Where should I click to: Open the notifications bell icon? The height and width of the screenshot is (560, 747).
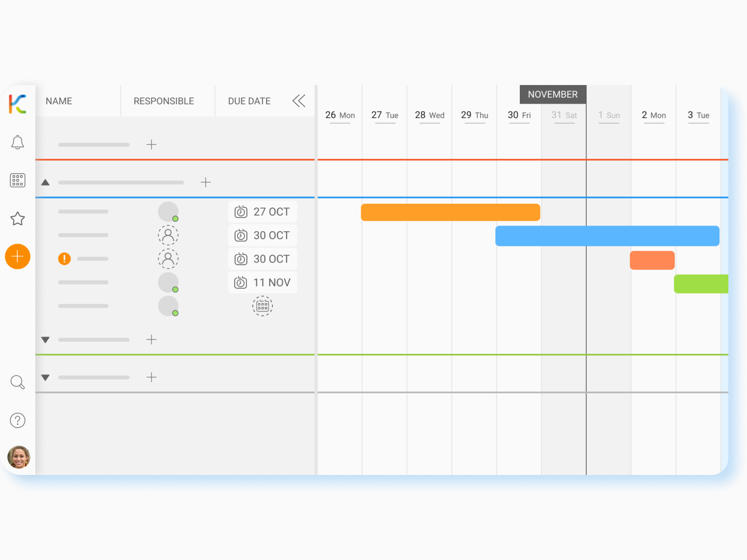pyautogui.click(x=18, y=142)
